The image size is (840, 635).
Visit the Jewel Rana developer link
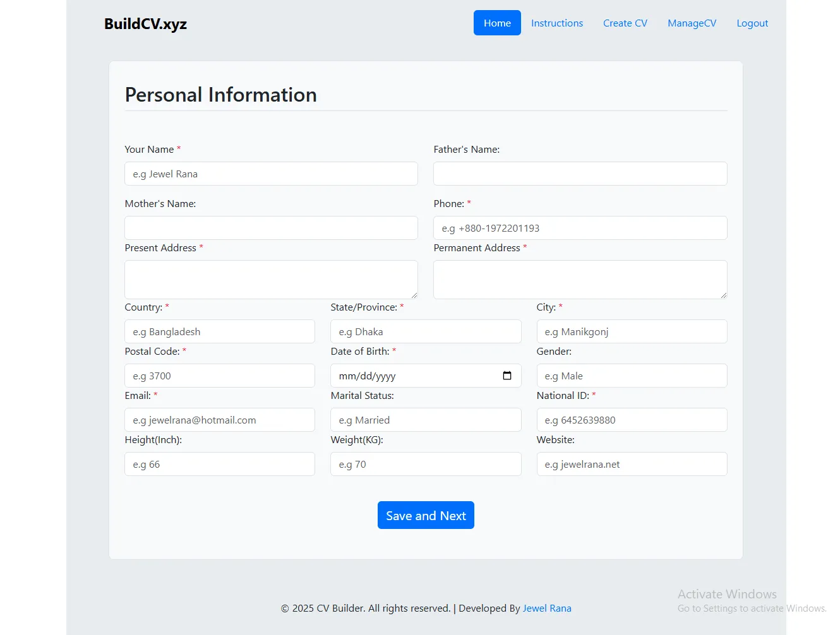[547, 608]
